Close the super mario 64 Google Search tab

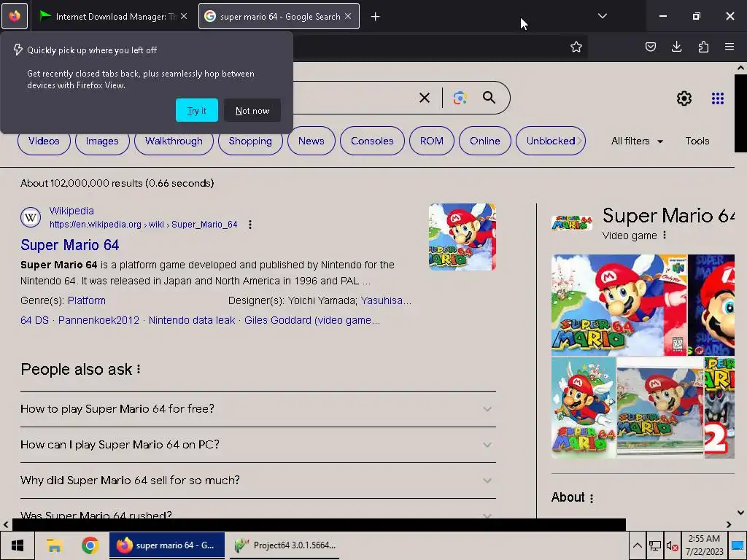point(348,16)
